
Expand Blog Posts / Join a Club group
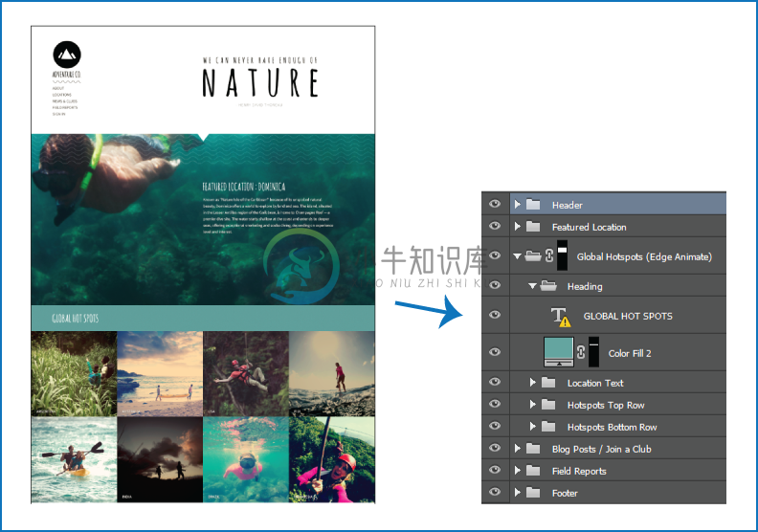(x=517, y=449)
